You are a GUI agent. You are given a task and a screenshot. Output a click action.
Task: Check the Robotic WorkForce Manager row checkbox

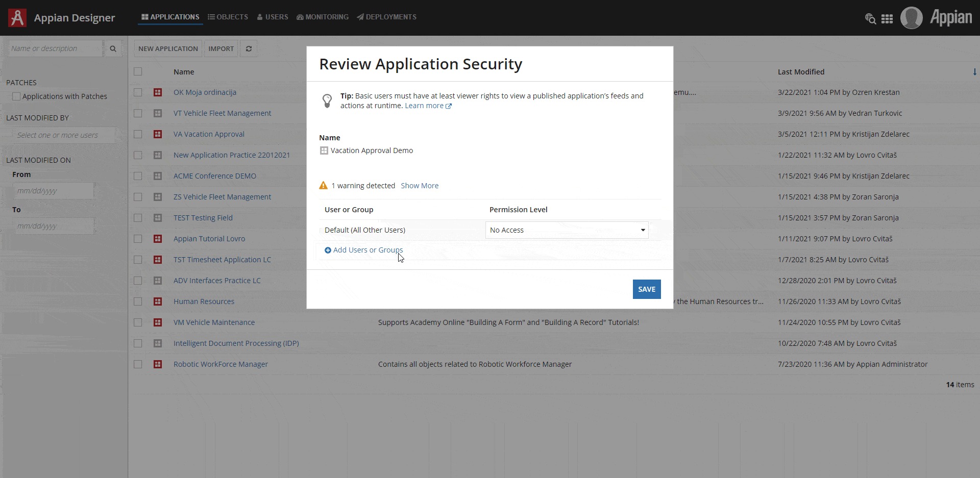point(138,364)
